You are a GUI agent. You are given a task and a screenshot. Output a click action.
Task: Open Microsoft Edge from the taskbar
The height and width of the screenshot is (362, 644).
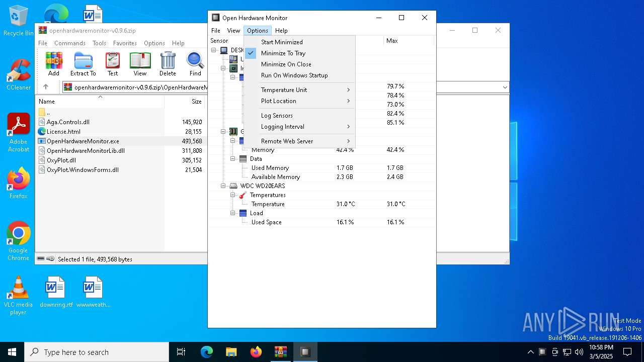click(x=207, y=352)
